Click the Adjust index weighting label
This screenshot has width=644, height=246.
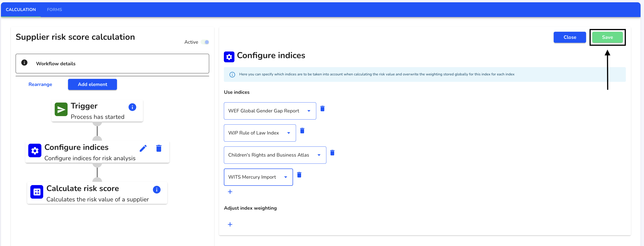(x=250, y=208)
